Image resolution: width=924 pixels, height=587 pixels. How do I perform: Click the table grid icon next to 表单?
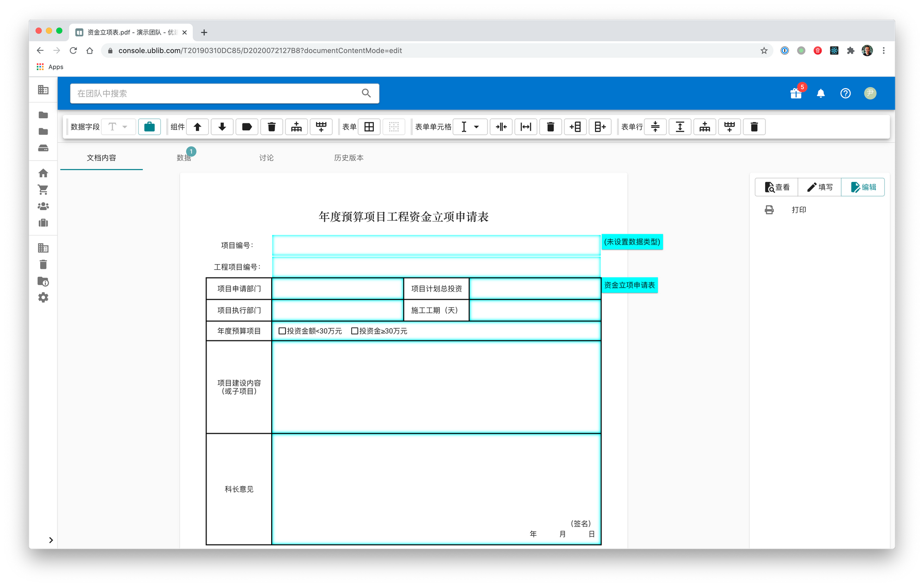point(369,127)
